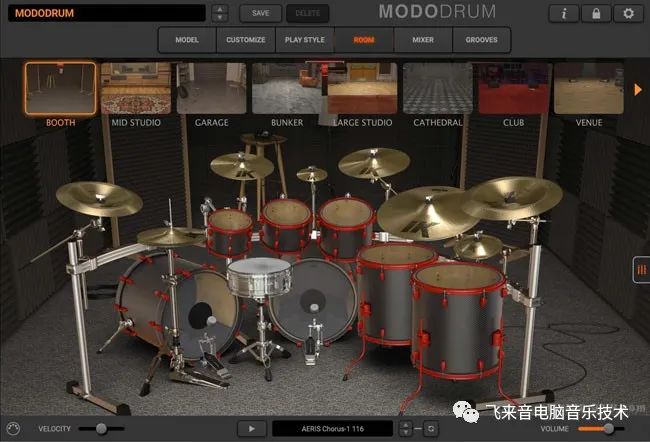Click the CATHEDRAL room label
Screen dimensions: 650x442
pyautogui.click(x=438, y=123)
